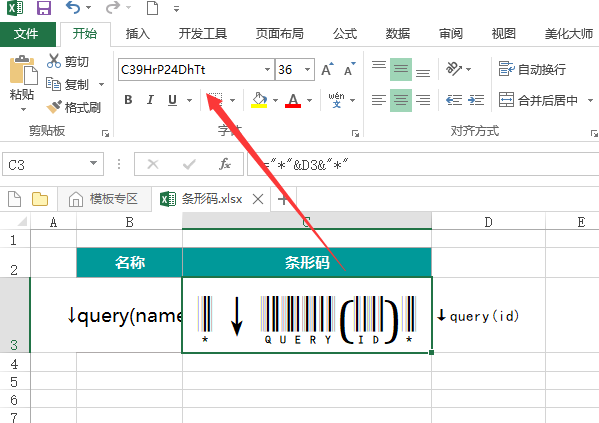Increase font size with large A icon

click(327, 69)
